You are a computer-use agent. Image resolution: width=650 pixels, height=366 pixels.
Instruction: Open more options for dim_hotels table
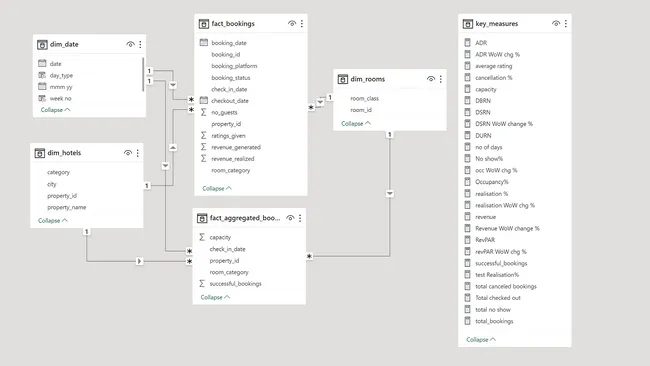138,153
